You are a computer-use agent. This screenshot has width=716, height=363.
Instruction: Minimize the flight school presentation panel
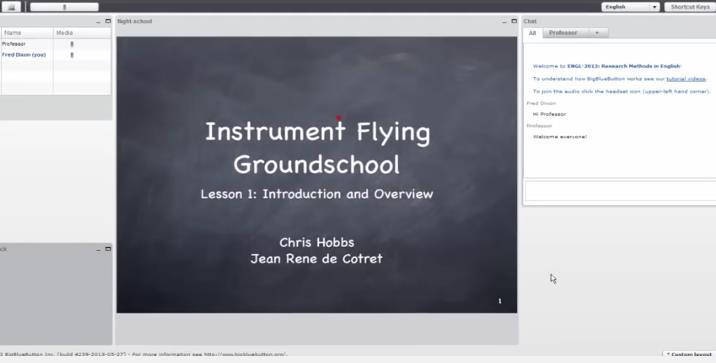click(x=504, y=21)
